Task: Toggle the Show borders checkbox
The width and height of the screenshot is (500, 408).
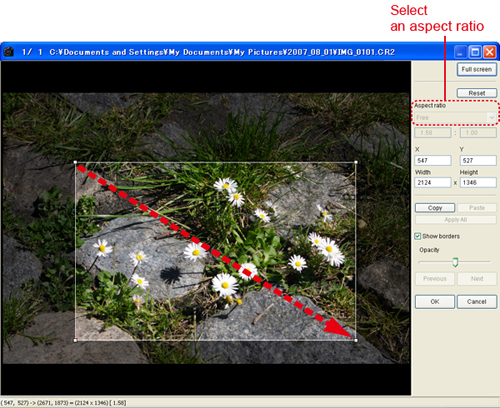Action: pyautogui.click(x=417, y=236)
